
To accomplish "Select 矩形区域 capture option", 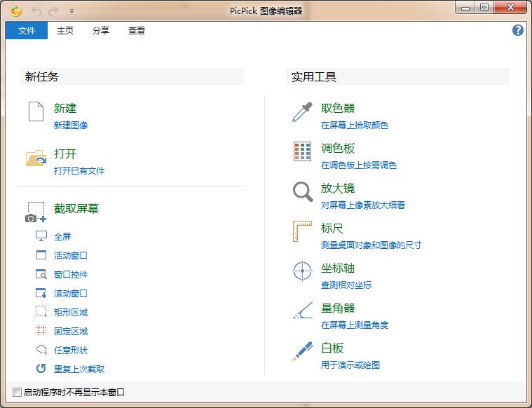I will 71,312.
